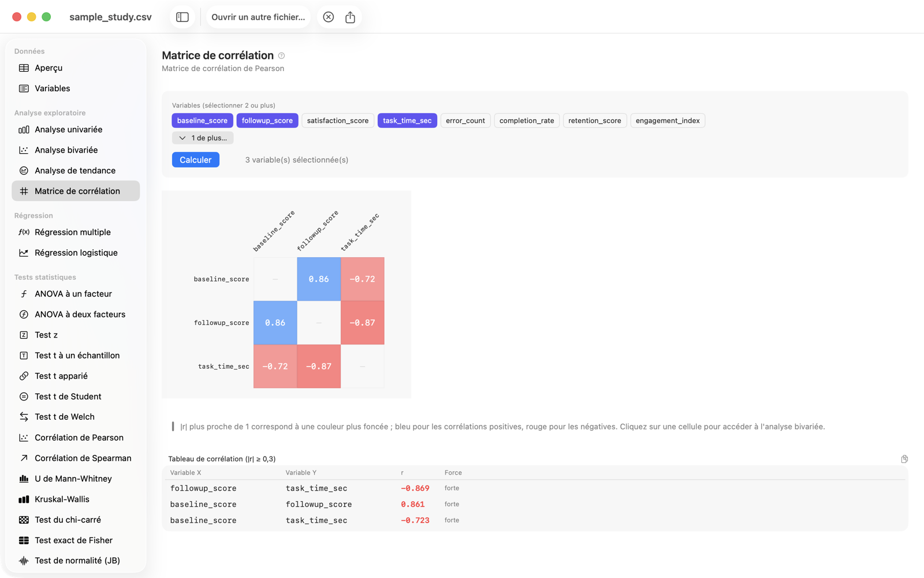Toggle the error_count variable chip

point(465,120)
